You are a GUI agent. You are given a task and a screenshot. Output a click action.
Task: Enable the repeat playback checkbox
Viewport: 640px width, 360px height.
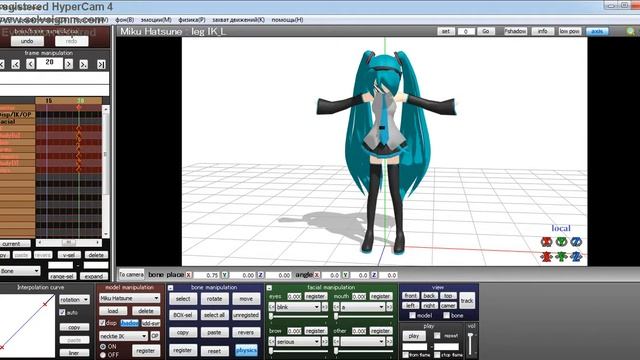(437, 336)
